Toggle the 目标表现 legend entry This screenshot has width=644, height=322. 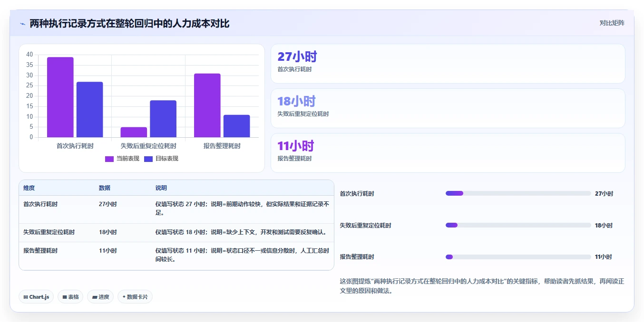161,159
